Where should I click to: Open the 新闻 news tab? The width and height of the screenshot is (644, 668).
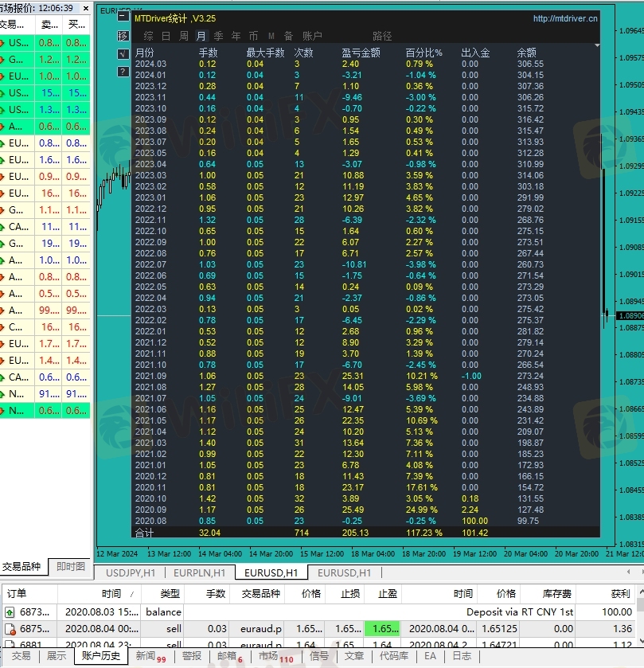(x=150, y=656)
